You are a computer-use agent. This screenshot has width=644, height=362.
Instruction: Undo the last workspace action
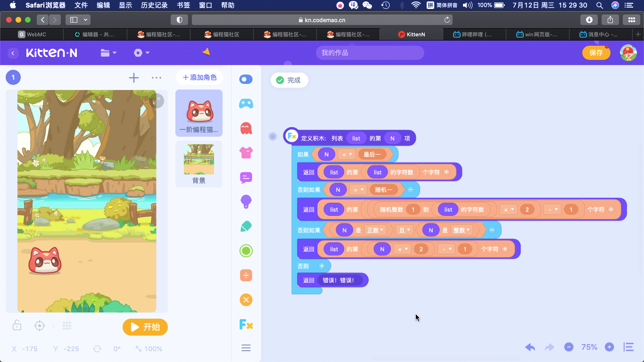(x=530, y=347)
